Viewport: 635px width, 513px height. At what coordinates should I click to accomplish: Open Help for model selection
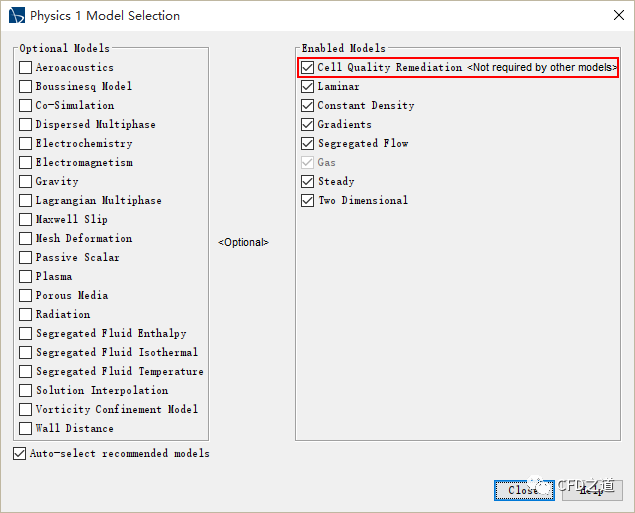pos(590,490)
